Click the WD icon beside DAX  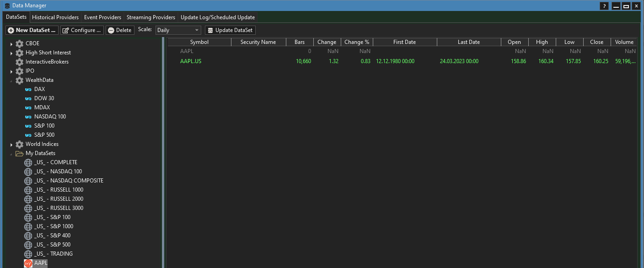tap(28, 89)
